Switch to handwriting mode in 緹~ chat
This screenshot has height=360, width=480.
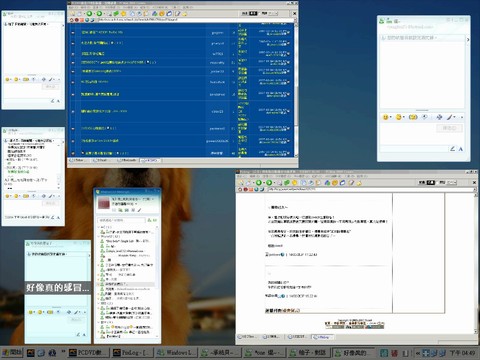(x=452, y=149)
